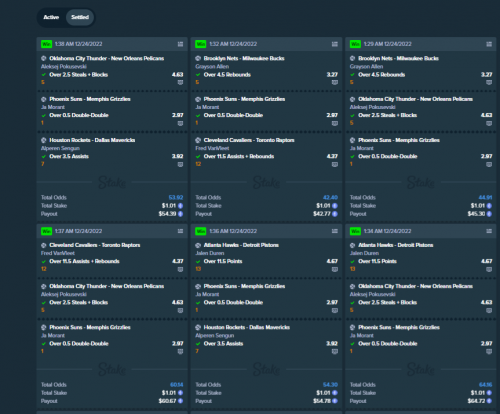
Task: Click stats icon under 2.97 odds in 1:38 AM card
Action: tap(180, 123)
